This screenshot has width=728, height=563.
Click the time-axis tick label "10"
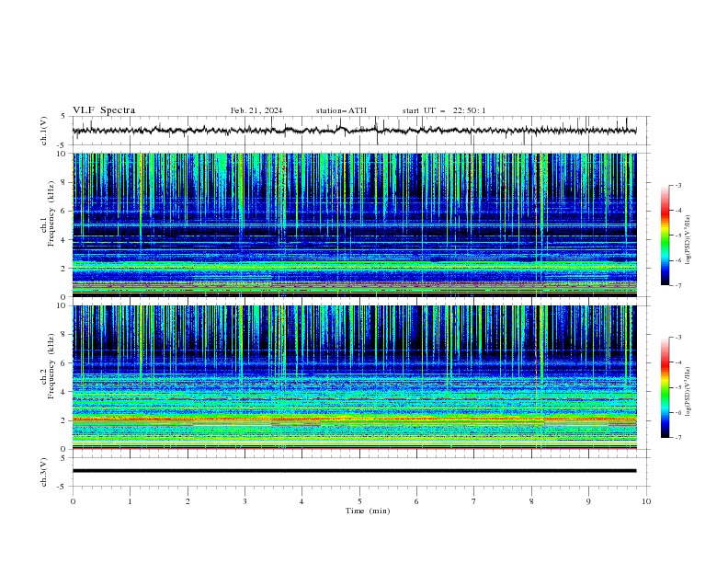(x=646, y=501)
